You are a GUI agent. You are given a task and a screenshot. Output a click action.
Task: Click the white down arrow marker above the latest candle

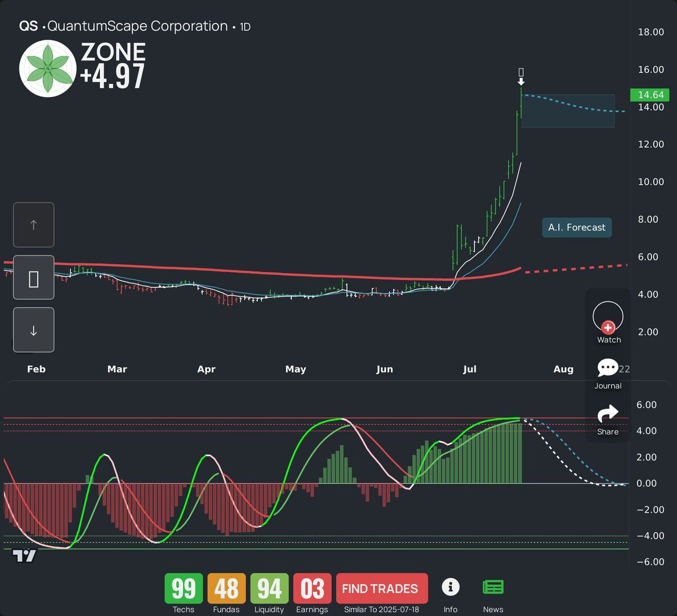click(x=521, y=82)
